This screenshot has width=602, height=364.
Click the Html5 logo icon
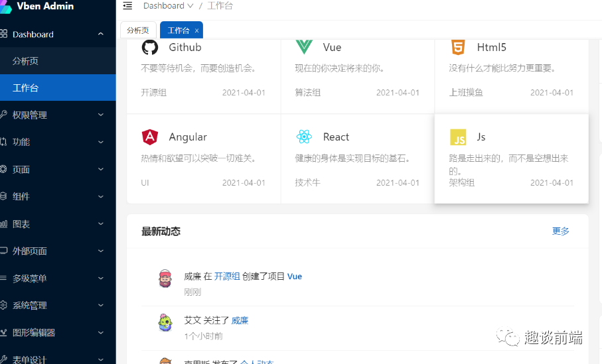click(458, 47)
